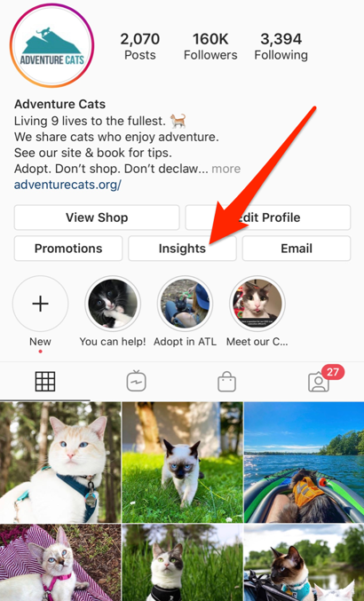Viewport: 364px width, 601px height.
Task: Expand bio by clicking 'more'
Action: pos(226,169)
